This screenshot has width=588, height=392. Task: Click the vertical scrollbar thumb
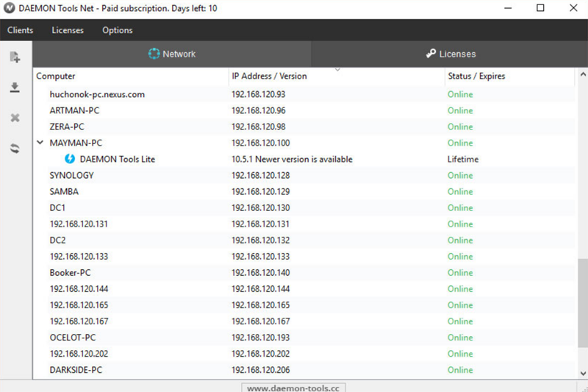[x=583, y=303]
